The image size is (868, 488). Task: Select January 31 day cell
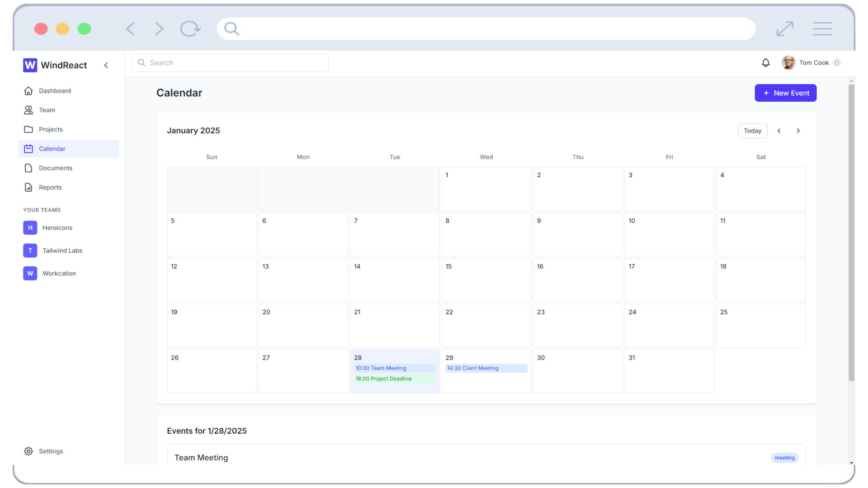click(x=669, y=371)
